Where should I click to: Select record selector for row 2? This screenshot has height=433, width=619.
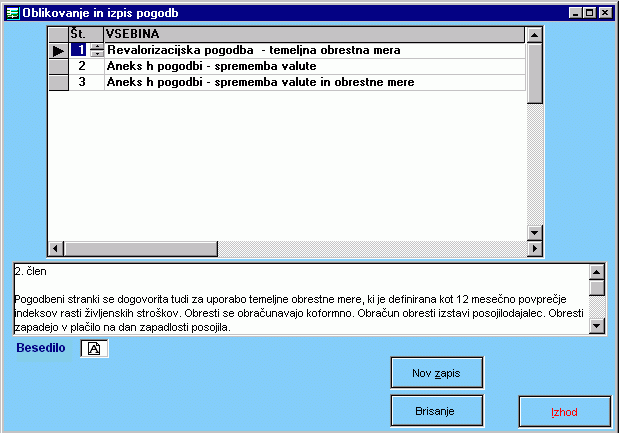(58, 66)
